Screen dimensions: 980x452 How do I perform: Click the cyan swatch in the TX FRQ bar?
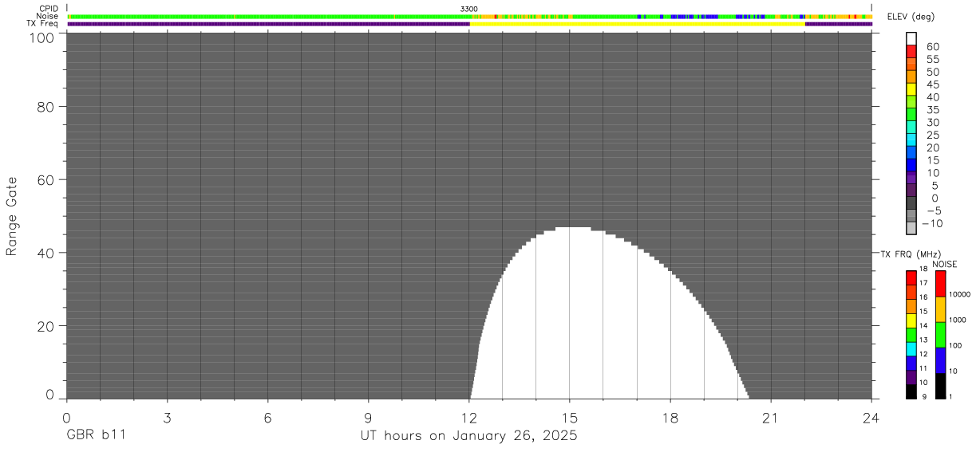[x=911, y=349]
